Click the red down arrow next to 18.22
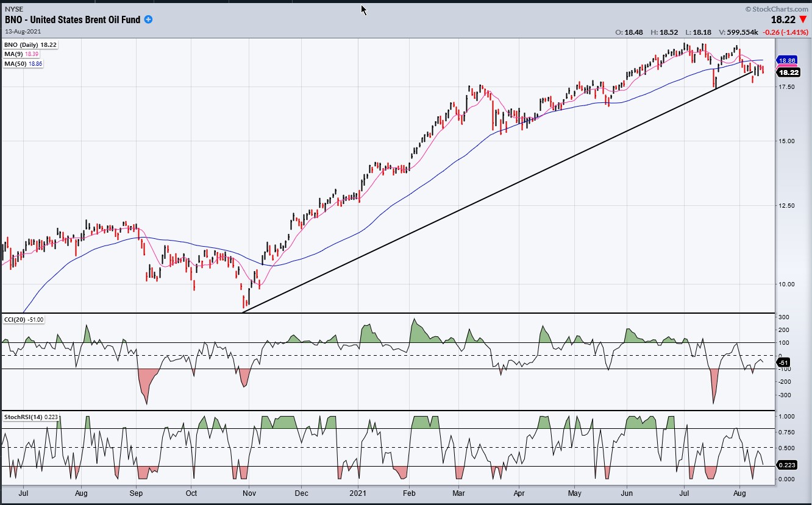Screen dimensions: 812x505 803,19
